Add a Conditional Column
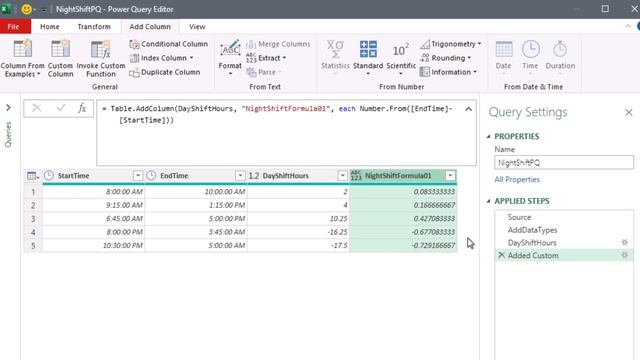This screenshot has width=640, height=360. click(x=169, y=44)
